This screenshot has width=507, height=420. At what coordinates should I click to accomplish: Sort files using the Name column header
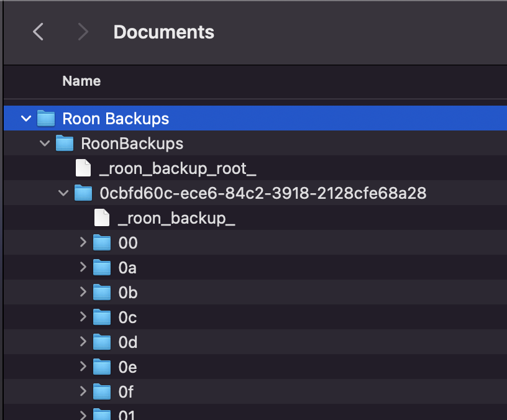[x=81, y=81]
